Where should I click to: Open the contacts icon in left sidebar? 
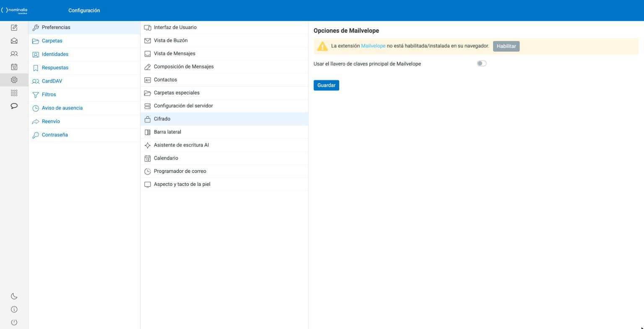(14, 54)
